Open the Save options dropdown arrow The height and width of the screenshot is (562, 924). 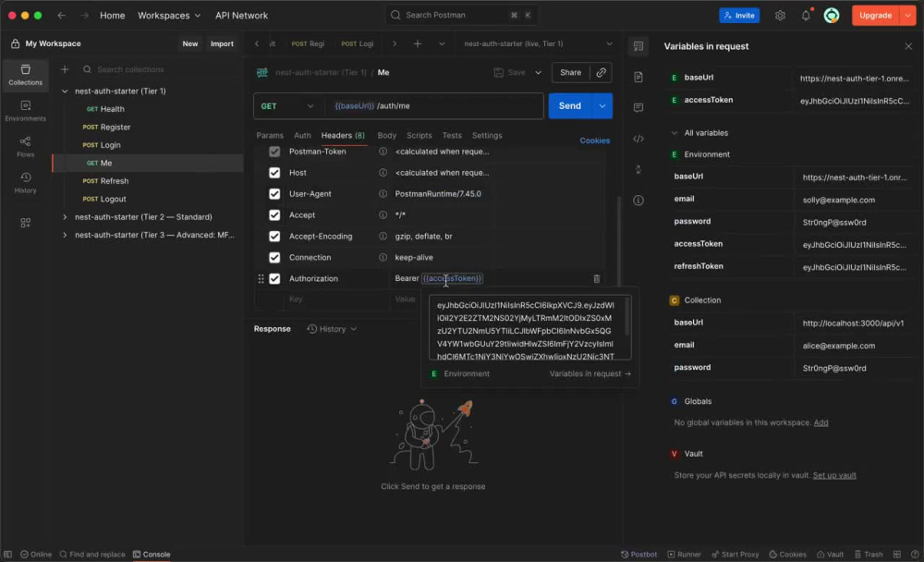point(538,72)
